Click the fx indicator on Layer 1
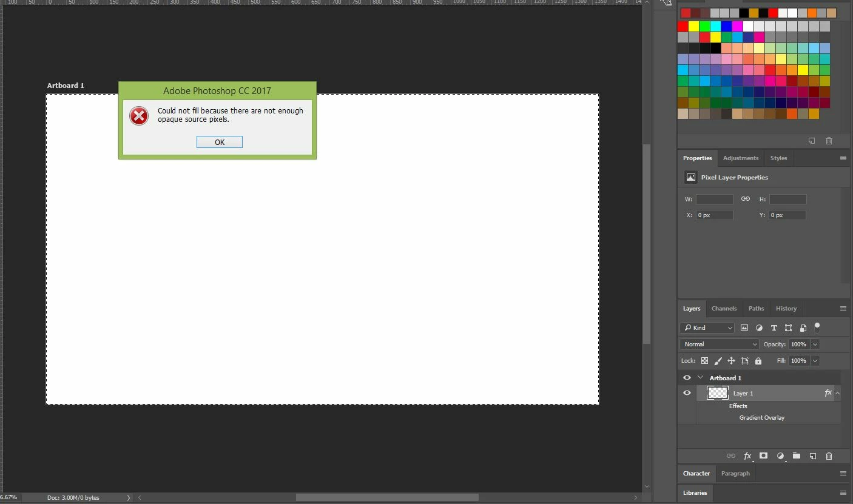 pyautogui.click(x=828, y=393)
